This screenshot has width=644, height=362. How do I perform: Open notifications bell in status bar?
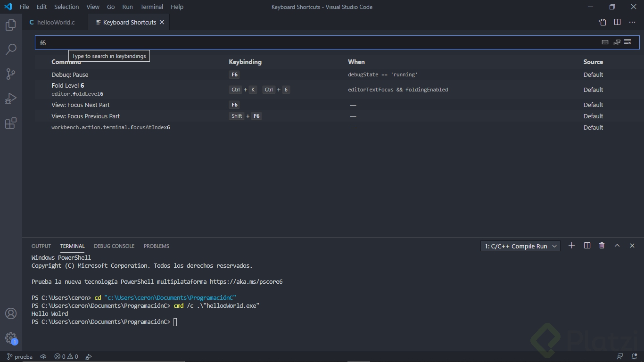click(x=634, y=357)
